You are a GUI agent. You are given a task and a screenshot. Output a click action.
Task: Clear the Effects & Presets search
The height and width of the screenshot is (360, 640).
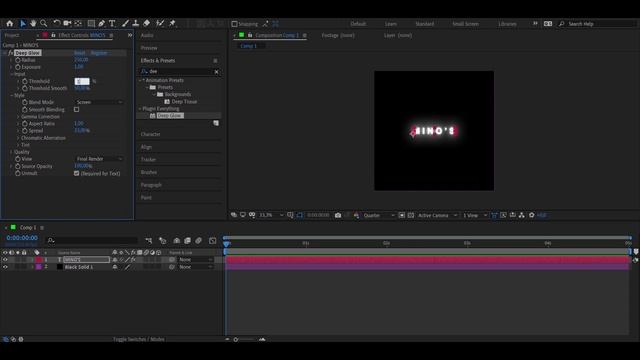click(x=216, y=72)
